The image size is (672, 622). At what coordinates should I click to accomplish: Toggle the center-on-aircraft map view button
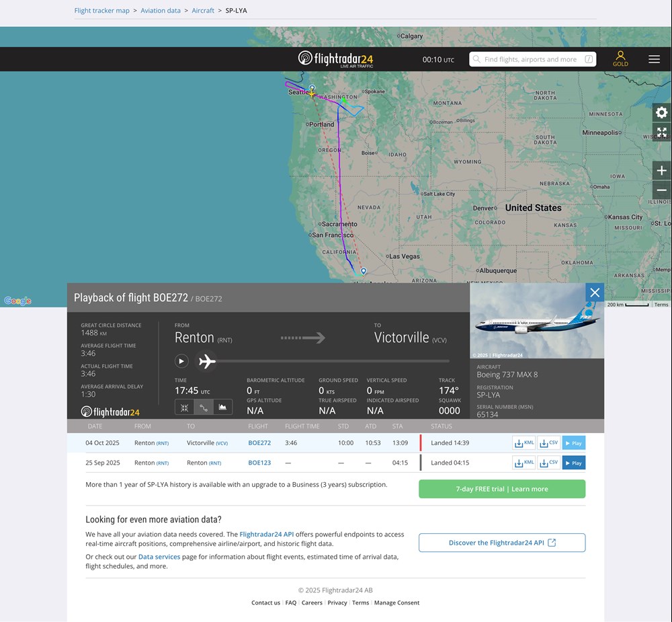pos(184,407)
